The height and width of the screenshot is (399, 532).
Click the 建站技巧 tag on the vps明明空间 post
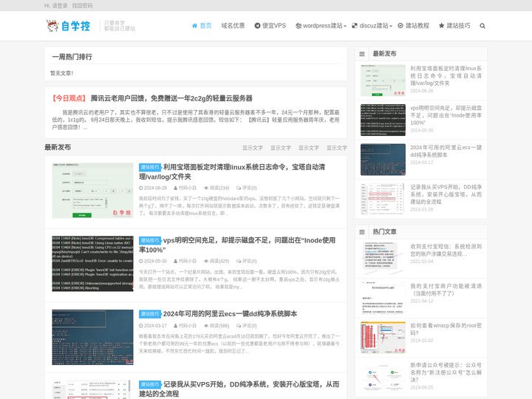(x=149, y=241)
